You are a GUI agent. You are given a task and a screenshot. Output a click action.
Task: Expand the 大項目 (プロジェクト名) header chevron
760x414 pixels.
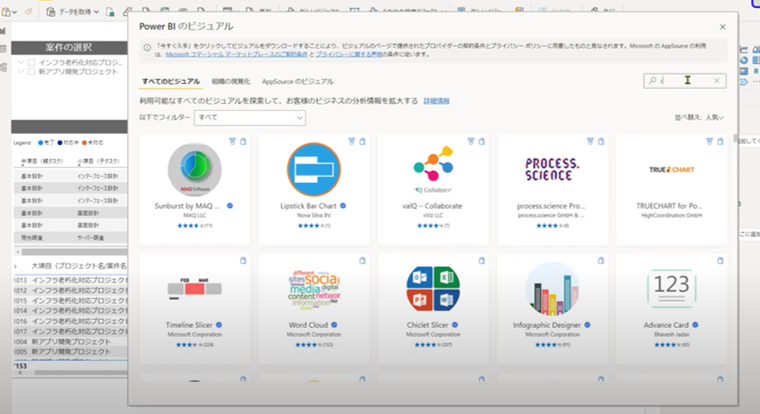pos(16,266)
